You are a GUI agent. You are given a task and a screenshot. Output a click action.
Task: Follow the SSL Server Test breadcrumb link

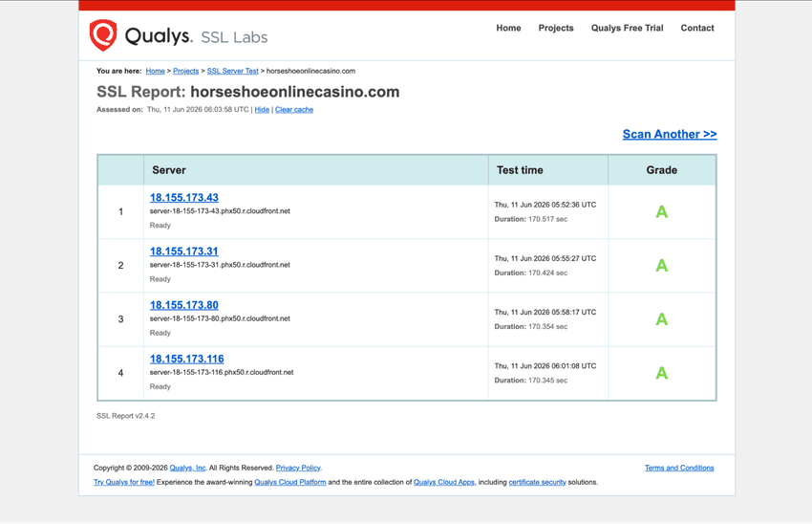point(232,71)
